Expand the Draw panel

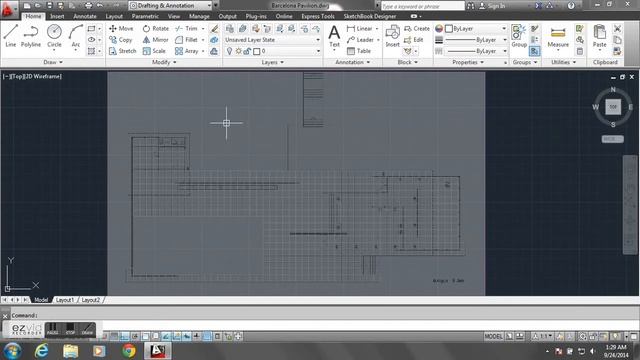(53, 62)
